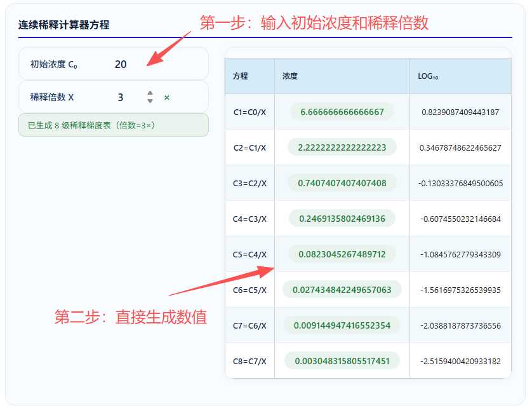Select the LOG₁₀ column header
This screenshot has height=415, width=532.
coord(428,76)
